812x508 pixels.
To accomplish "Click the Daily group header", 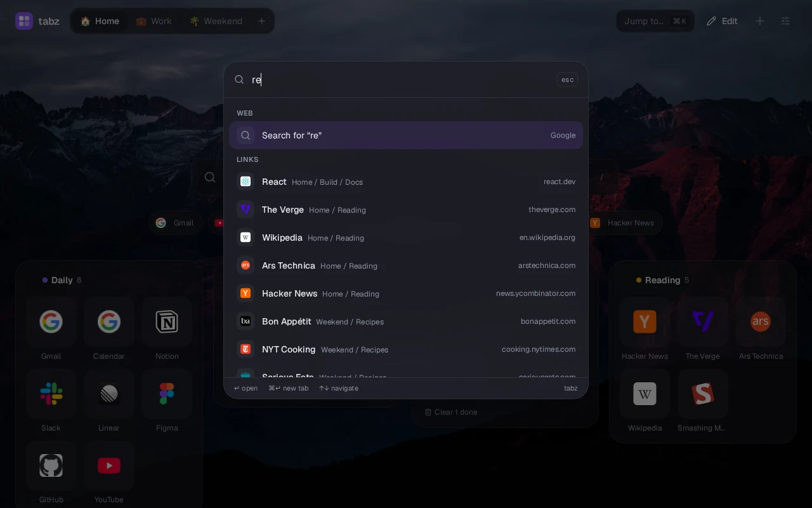I will (x=62, y=280).
